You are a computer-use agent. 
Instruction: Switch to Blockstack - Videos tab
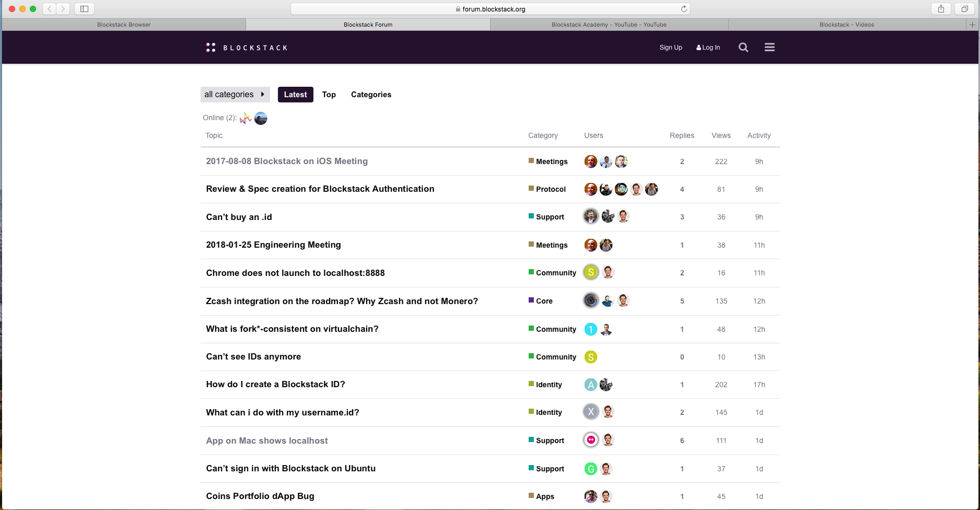pos(847,25)
